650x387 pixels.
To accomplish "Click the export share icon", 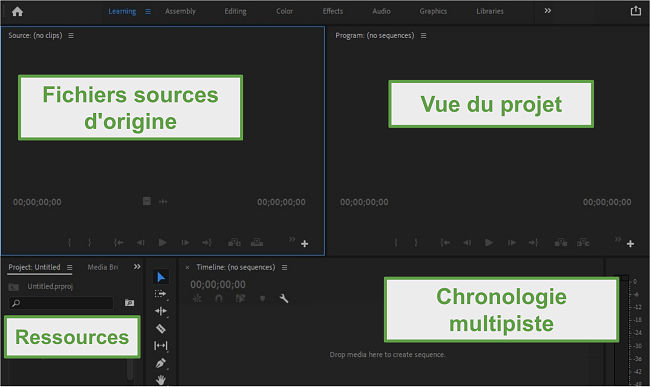I will click(x=636, y=11).
